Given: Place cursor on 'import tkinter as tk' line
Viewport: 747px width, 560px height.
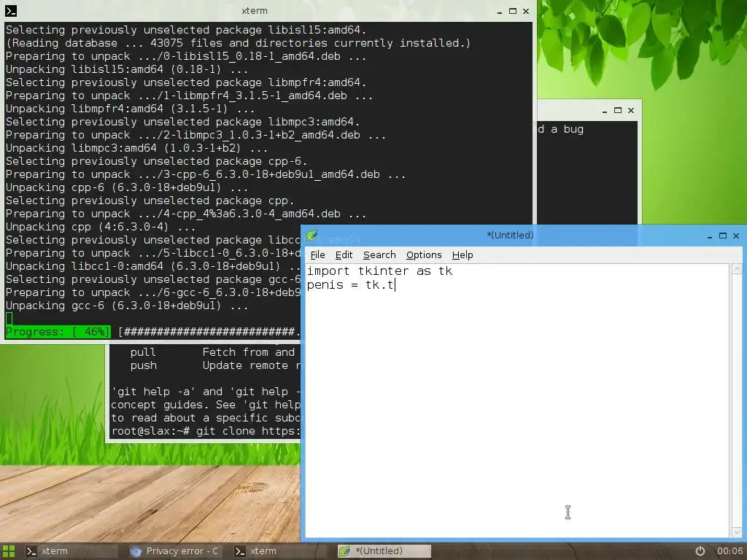Looking at the screenshot, I should (379, 271).
